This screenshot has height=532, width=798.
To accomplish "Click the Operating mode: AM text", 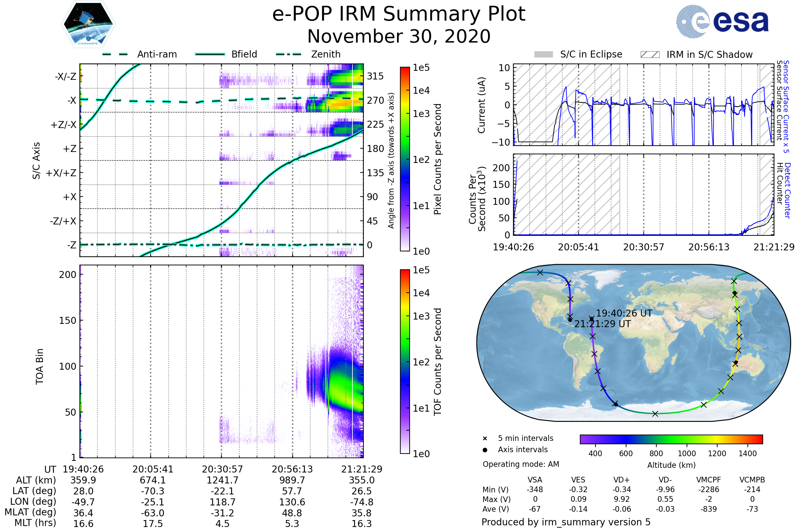I will [x=521, y=464].
